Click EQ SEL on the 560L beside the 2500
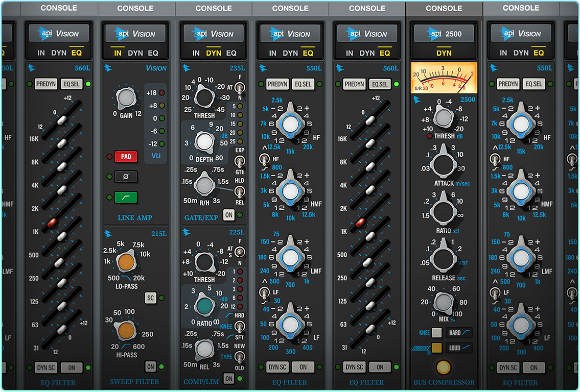This screenshot has height=392, width=580. 380,84
